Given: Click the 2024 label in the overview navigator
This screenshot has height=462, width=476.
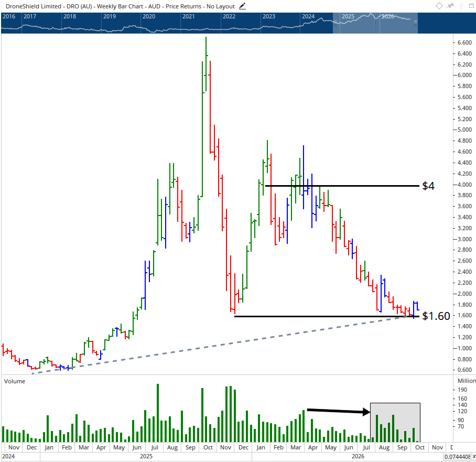Looking at the screenshot, I should [x=308, y=16].
